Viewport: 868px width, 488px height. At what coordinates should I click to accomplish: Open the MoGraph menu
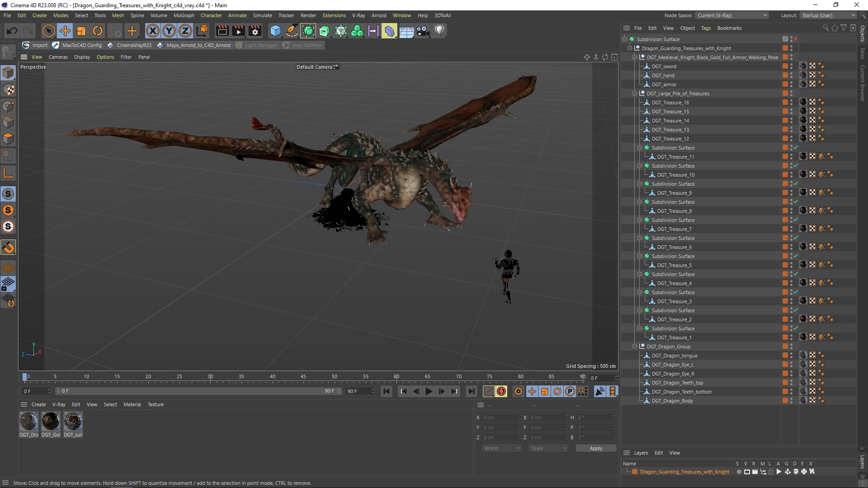pyautogui.click(x=184, y=15)
